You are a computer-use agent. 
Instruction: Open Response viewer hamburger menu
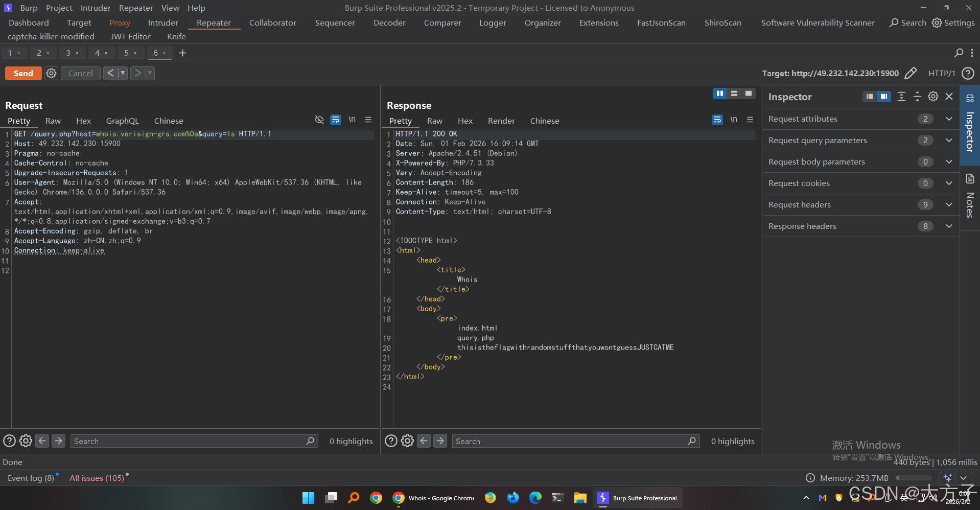click(x=750, y=120)
